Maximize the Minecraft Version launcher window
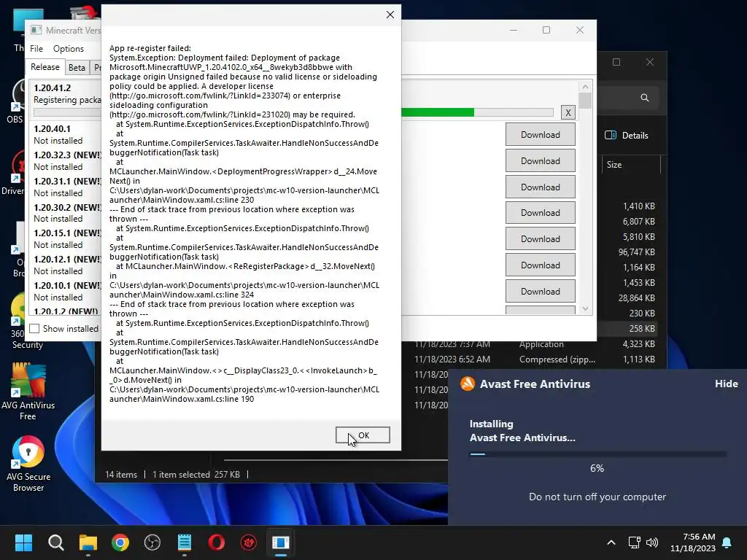 click(546, 30)
